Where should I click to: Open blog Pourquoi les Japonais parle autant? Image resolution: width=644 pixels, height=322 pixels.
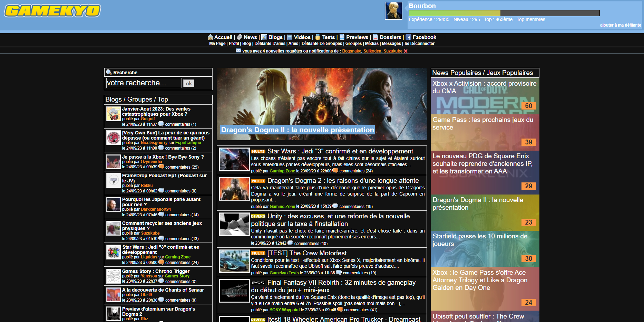point(161,202)
